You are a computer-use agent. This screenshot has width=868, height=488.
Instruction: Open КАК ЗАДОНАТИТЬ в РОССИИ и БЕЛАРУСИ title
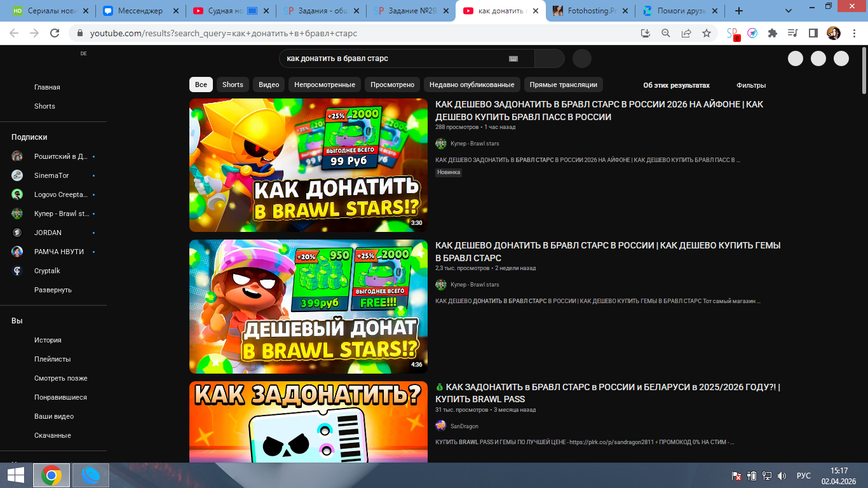coord(607,393)
